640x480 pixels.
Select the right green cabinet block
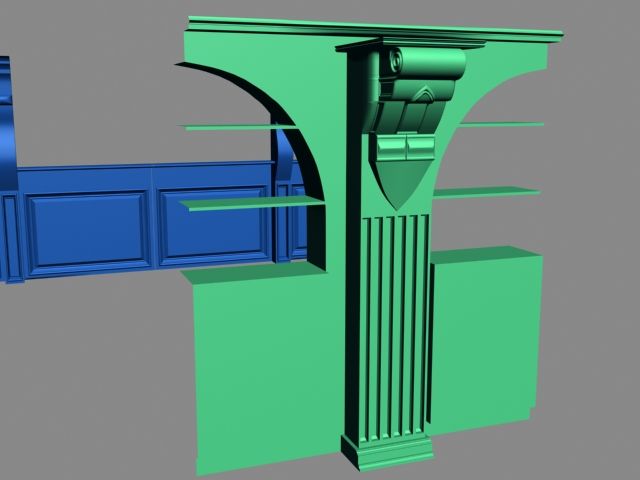tap(485, 340)
